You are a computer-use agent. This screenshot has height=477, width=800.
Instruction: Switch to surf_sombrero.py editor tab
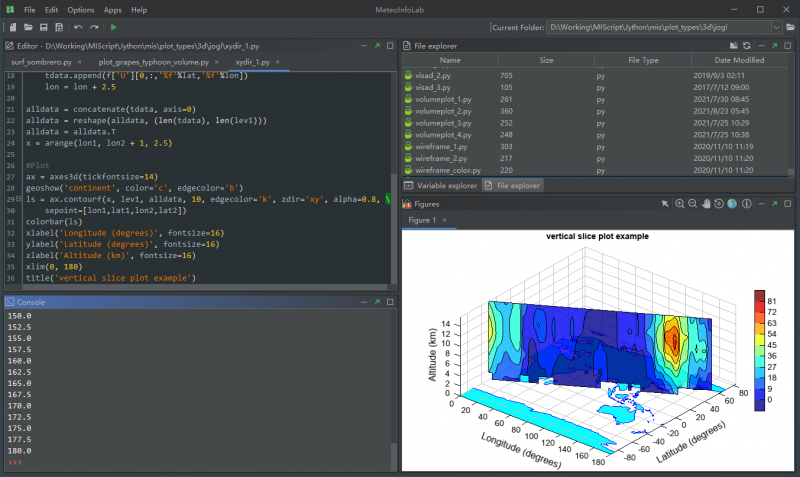click(38, 62)
